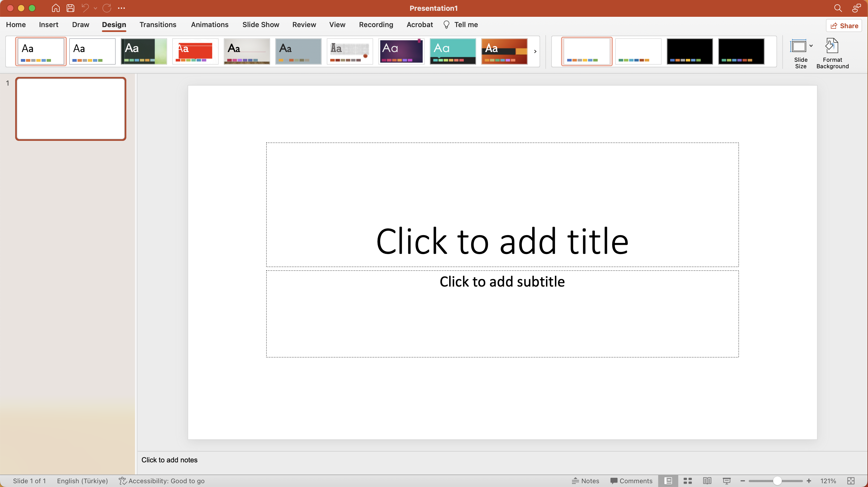Image resolution: width=868 pixels, height=487 pixels.
Task: Expand the undo history dropdown arrow
Action: click(x=95, y=8)
